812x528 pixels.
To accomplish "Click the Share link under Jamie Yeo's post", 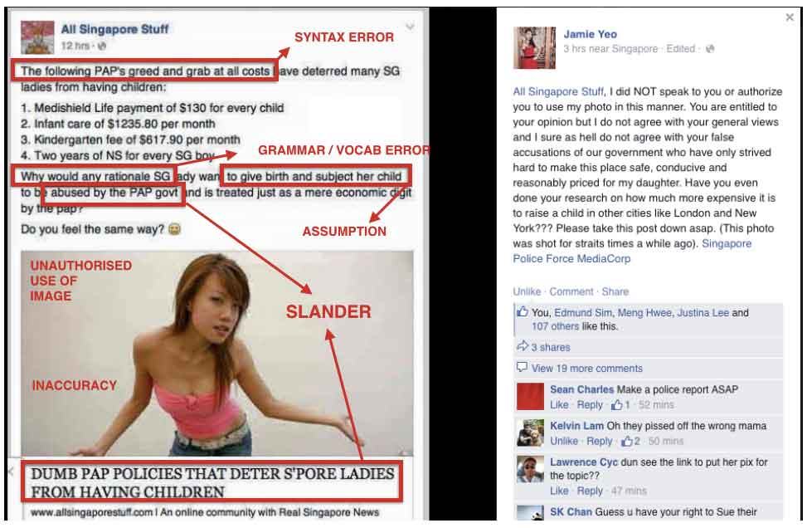I will tap(615, 291).
